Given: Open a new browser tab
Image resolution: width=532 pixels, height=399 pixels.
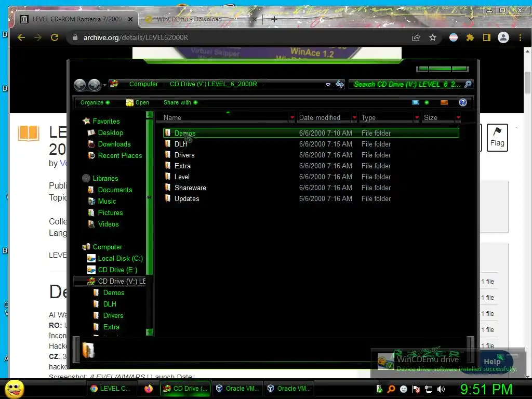Looking at the screenshot, I should tap(274, 19).
